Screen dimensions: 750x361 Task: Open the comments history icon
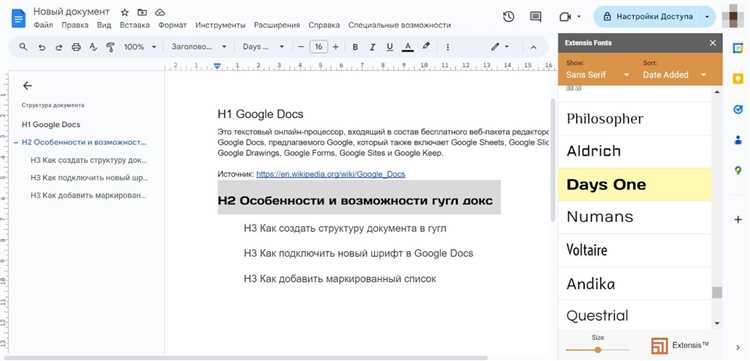[536, 17]
